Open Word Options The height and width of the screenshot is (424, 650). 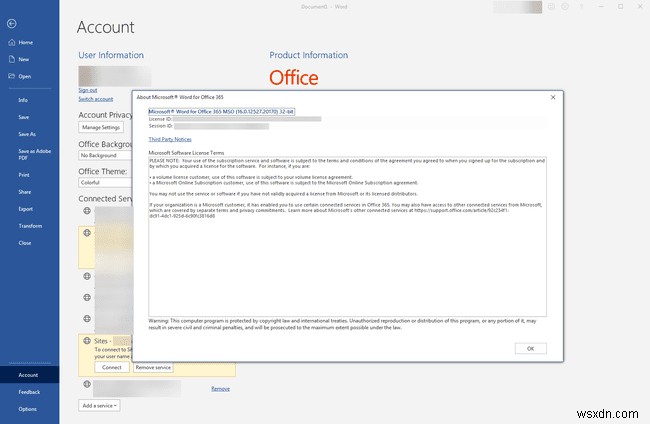coord(29,409)
